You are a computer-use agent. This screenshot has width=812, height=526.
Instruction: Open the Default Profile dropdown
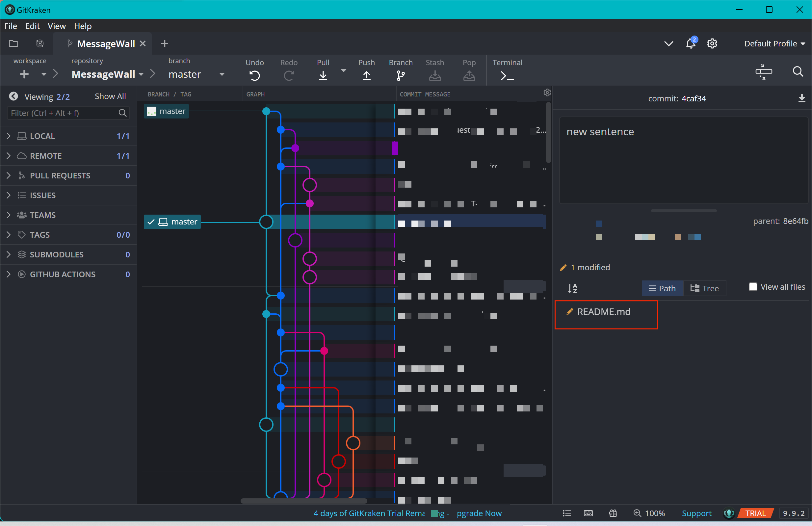coord(774,44)
